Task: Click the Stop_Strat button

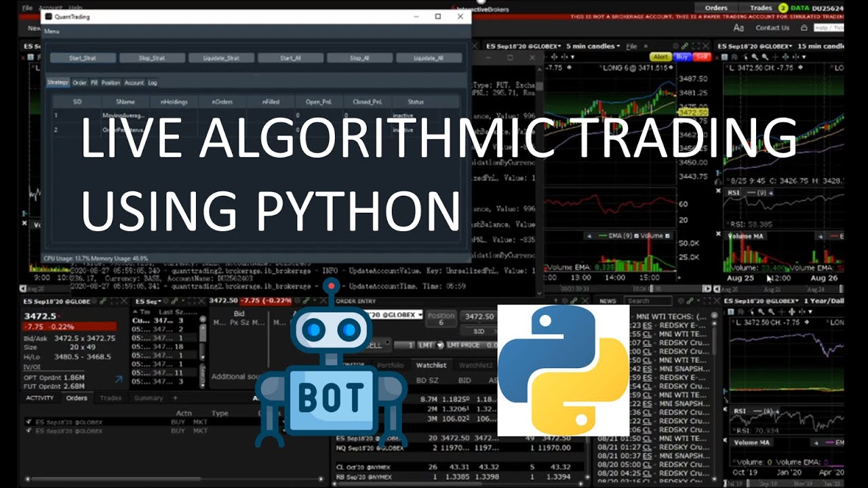Action: pos(152,58)
